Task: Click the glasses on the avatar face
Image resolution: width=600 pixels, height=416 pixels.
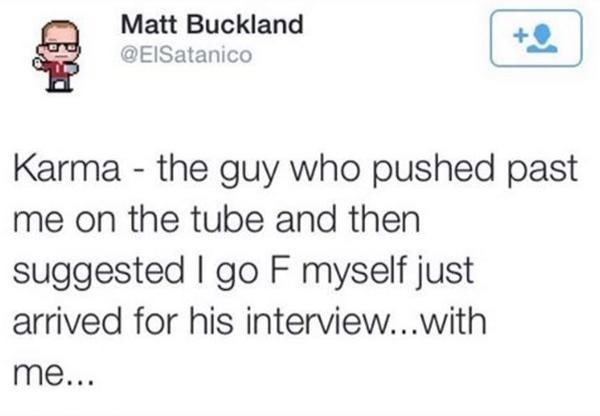Action: coord(60,47)
